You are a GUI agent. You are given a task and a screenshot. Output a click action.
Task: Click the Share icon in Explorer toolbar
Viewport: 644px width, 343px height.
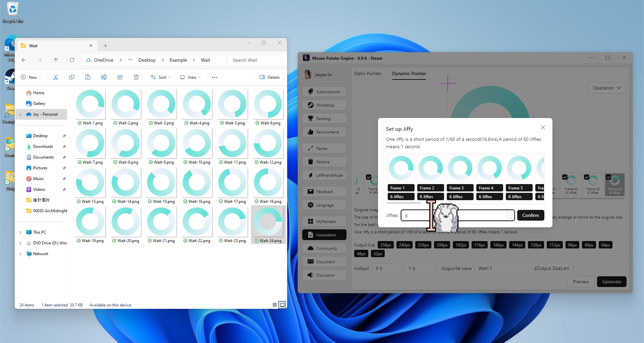[120, 77]
